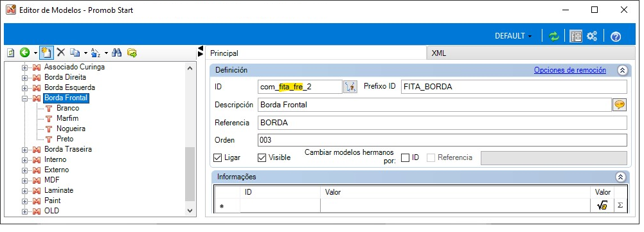Collapse the Definición section chevron
Screen dimensions: 644x232
click(622, 70)
